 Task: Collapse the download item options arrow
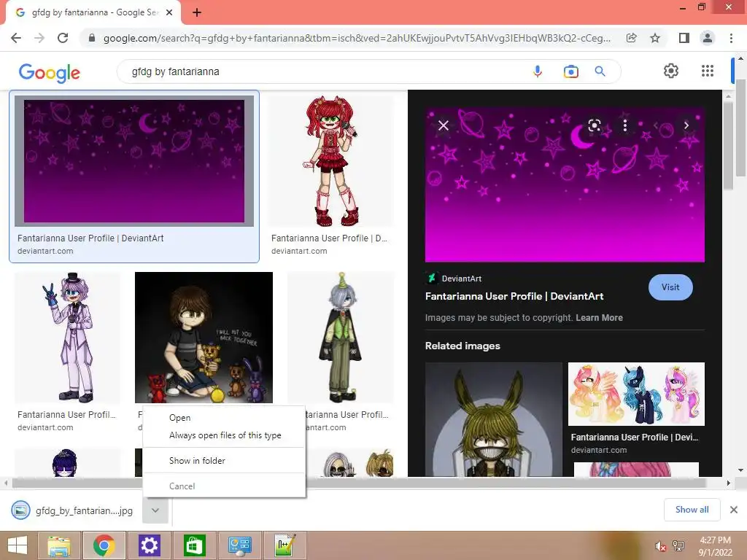pyautogui.click(x=155, y=510)
